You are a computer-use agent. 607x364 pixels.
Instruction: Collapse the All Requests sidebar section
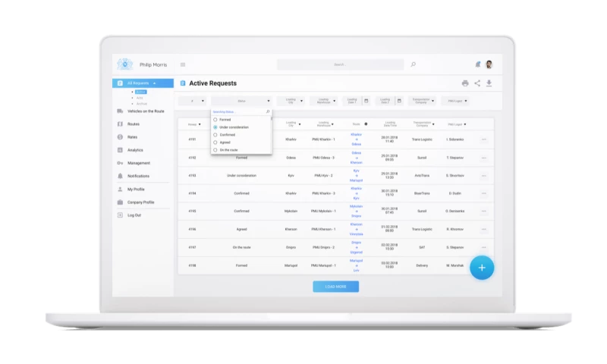(x=155, y=83)
